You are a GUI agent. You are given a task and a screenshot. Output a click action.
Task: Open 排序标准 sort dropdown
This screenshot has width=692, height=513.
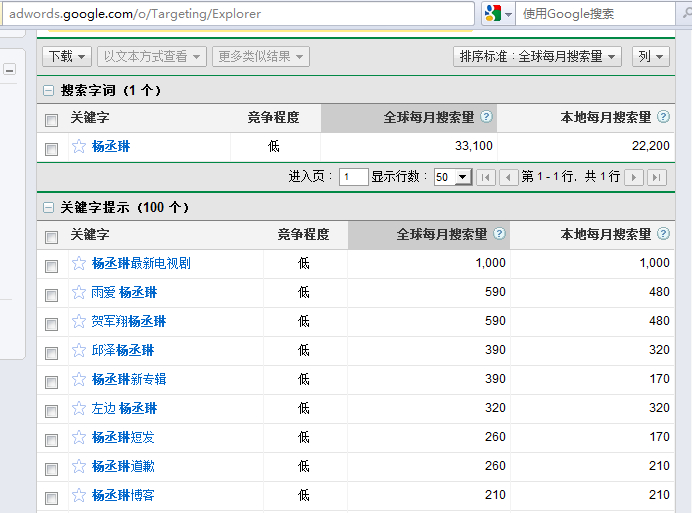(x=537, y=57)
